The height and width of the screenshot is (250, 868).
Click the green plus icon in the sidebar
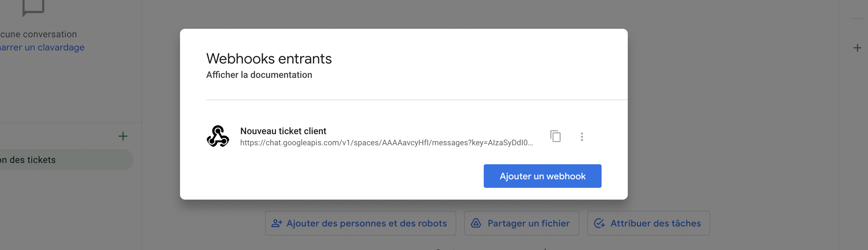tap(123, 136)
